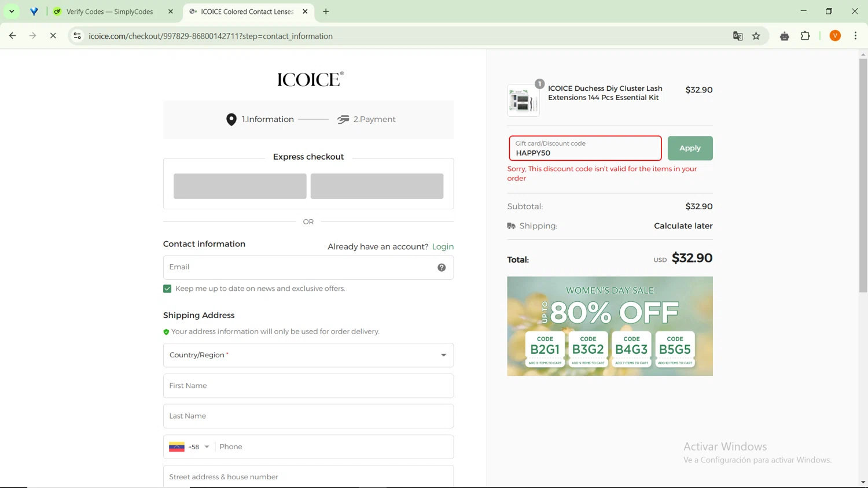Click the ICOICE logo
Image resolution: width=868 pixels, height=488 pixels.
point(310,79)
